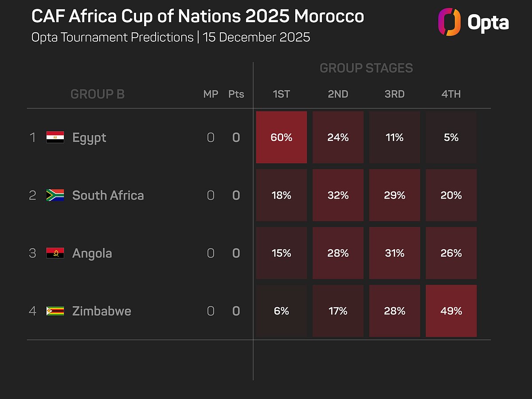
Task: Click the GROUP STAGES heading
Action: pos(366,68)
